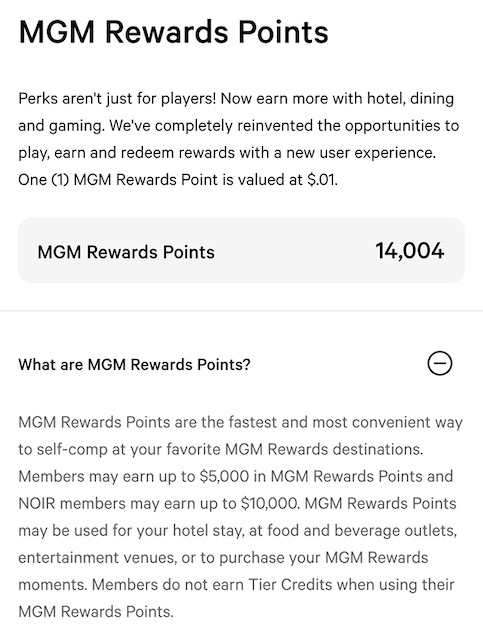The height and width of the screenshot is (640, 483).
Task: Click the large "MGM Rewards Points" page title
Action: (x=174, y=32)
